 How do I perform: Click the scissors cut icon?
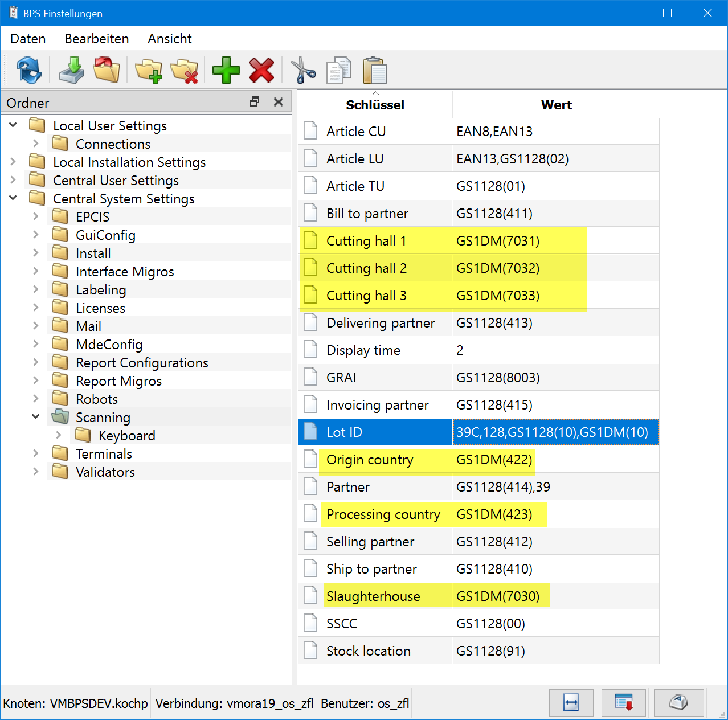(x=303, y=71)
